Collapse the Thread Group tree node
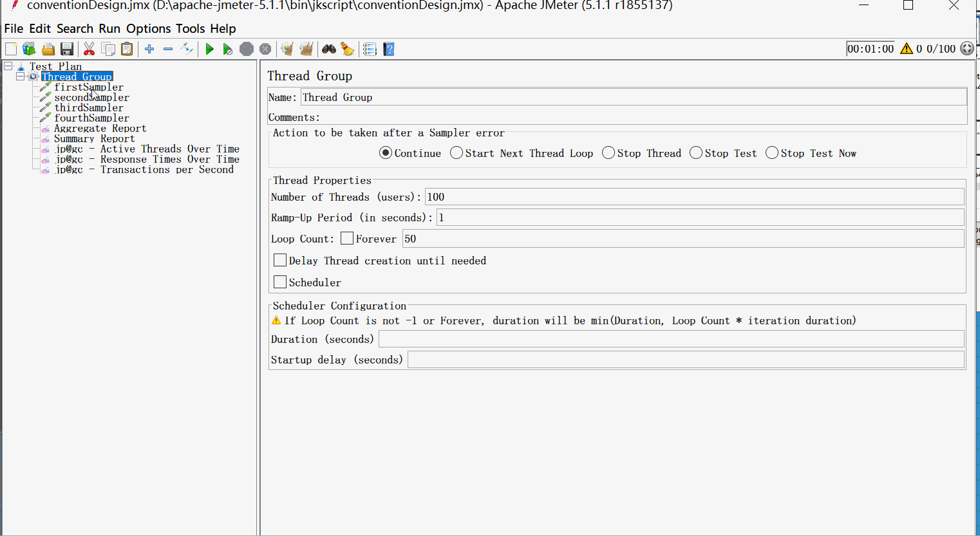 20,77
